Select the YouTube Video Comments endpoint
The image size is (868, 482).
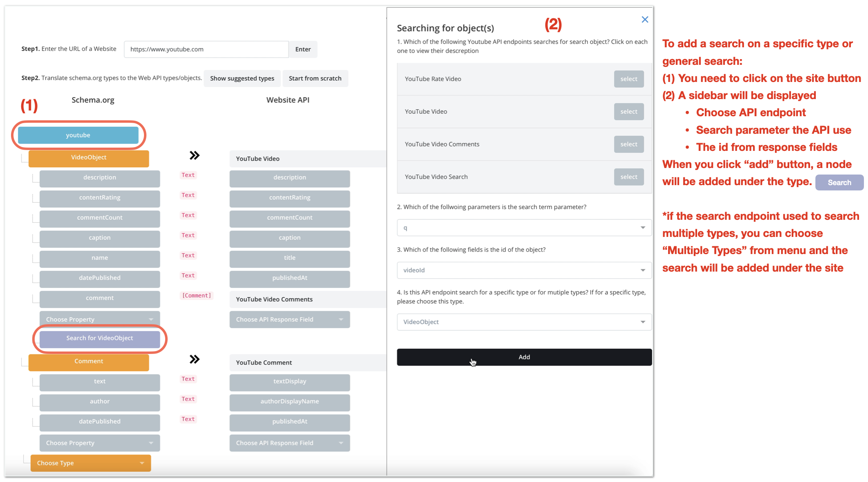(x=628, y=144)
